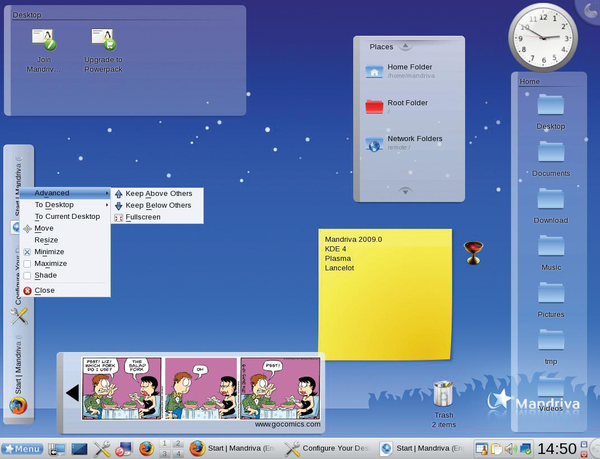The image size is (600, 459).
Task: Open the Advanced submenu entry
Action: click(65, 193)
